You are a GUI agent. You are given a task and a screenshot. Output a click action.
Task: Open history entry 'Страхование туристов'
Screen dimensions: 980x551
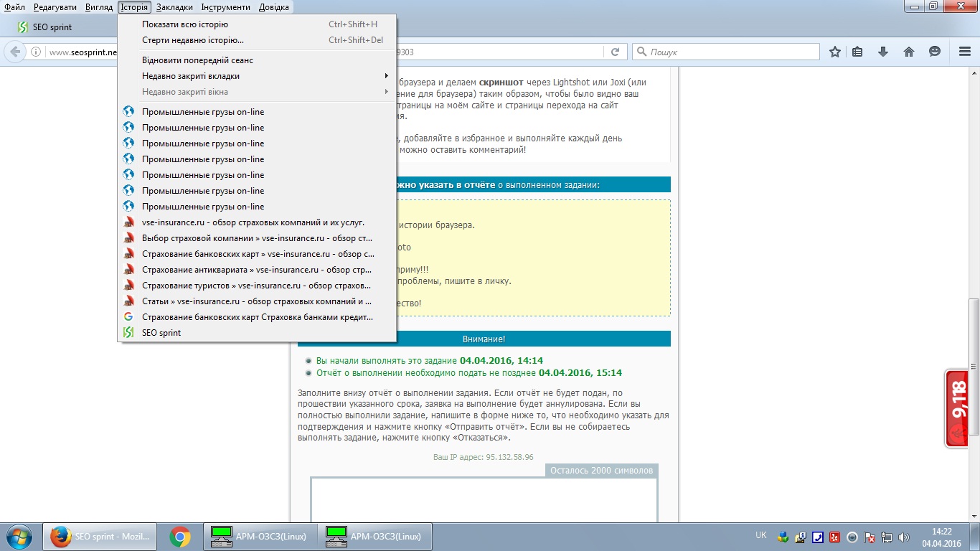[x=258, y=286]
